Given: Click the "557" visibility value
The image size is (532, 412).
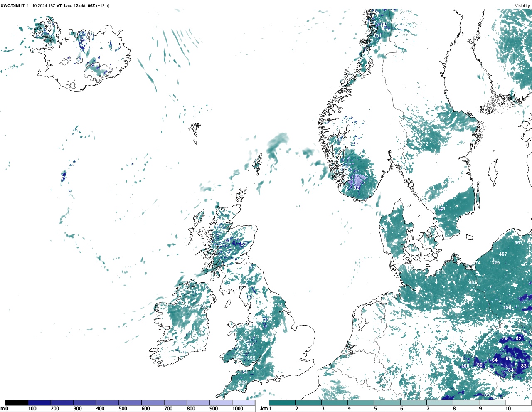Looking at the screenshot, I should click(518, 243).
